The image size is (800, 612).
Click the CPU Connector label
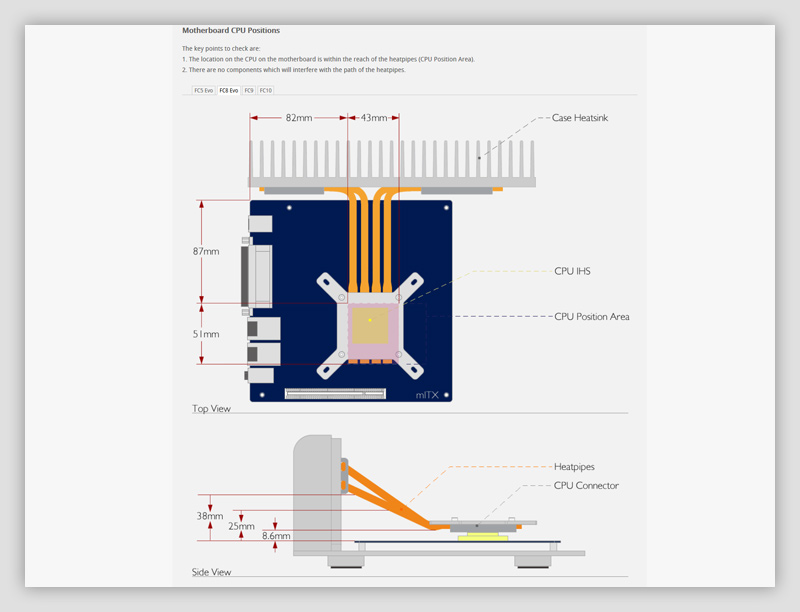pos(586,486)
